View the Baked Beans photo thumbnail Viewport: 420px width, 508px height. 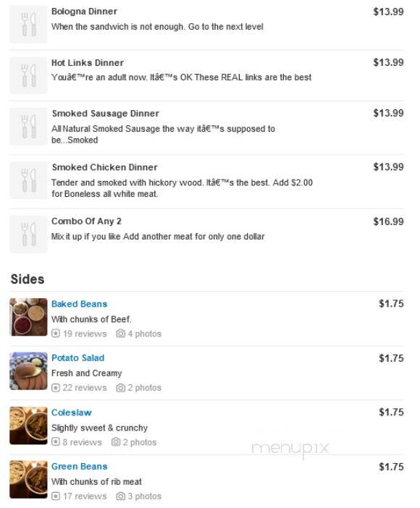point(28,317)
